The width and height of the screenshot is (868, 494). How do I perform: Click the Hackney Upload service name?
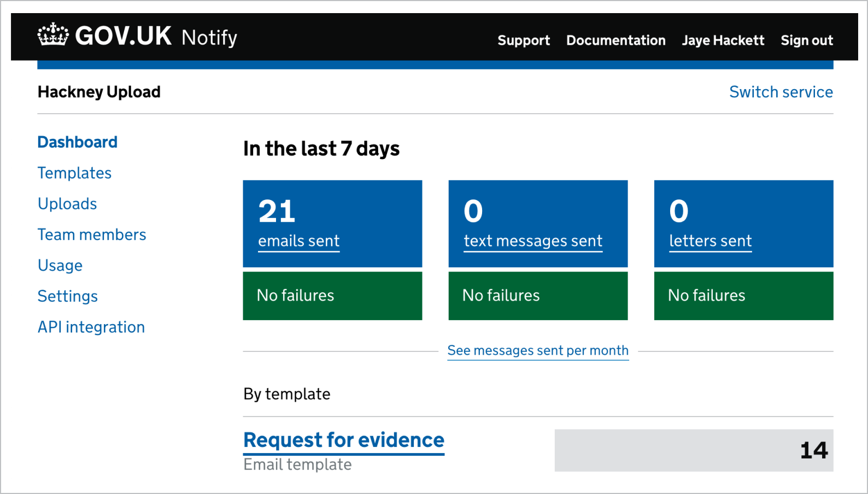tap(99, 92)
